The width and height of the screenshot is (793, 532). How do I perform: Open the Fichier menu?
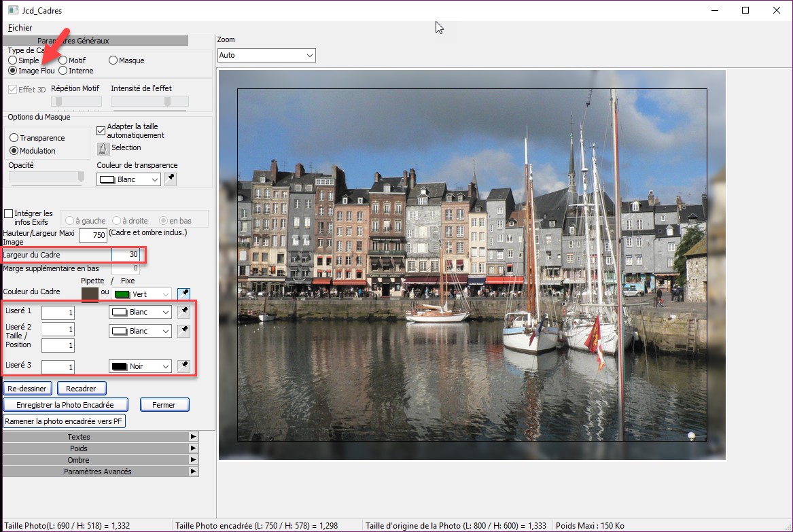click(20, 28)
